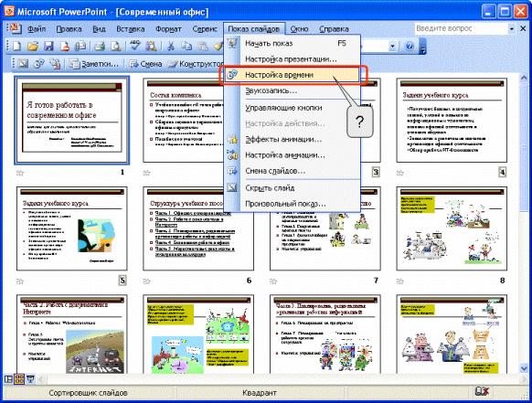Click the vertical scrollbar up arrow

524,79
